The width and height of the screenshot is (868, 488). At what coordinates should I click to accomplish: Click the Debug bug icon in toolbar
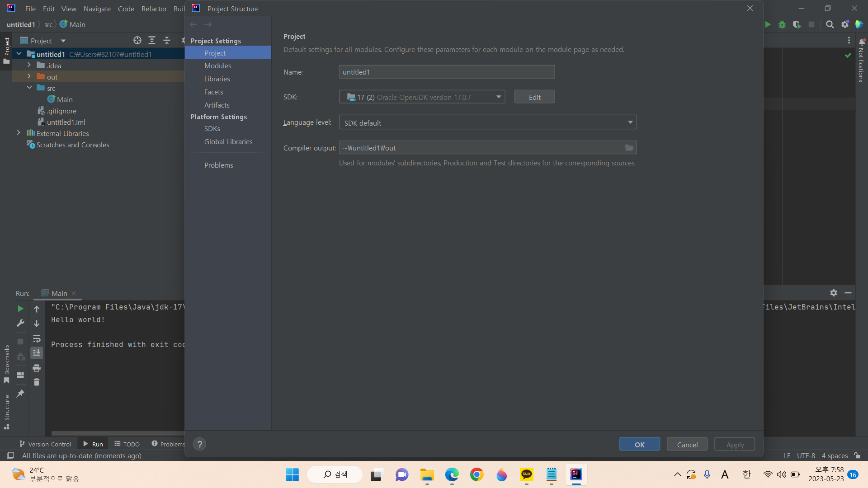click(x=782, y=25)
